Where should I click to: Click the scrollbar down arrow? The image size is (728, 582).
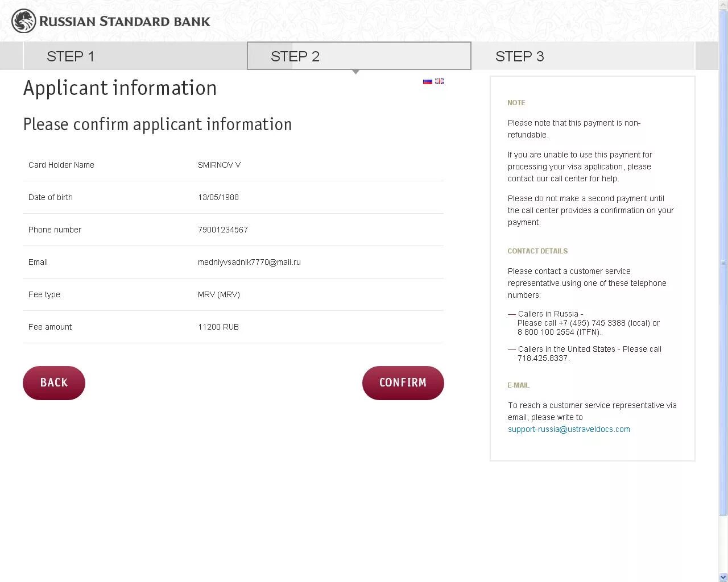click(723, 577)
